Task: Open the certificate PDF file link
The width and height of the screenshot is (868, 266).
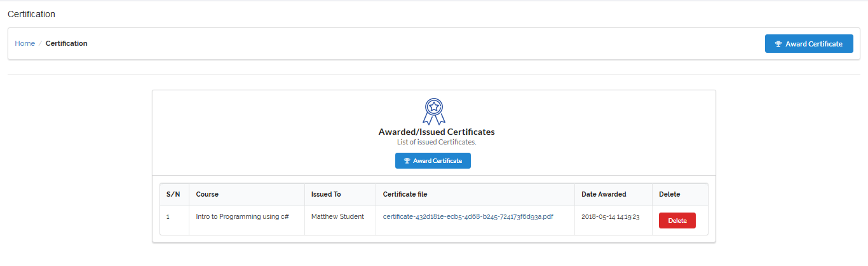Action: click(468, 216)
